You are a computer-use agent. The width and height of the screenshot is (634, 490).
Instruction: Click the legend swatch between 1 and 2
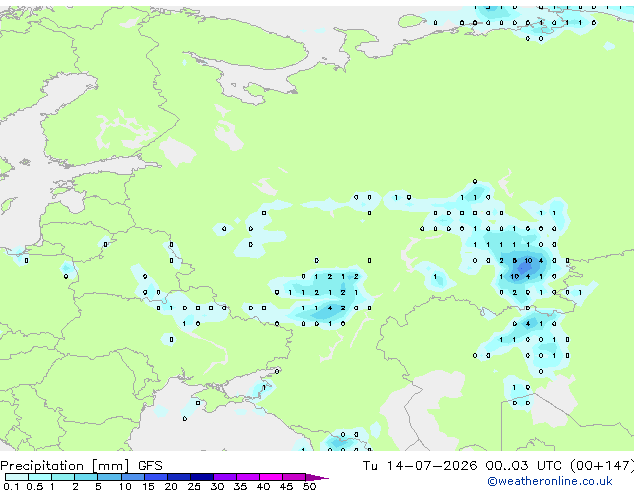(x=63, y=477)
